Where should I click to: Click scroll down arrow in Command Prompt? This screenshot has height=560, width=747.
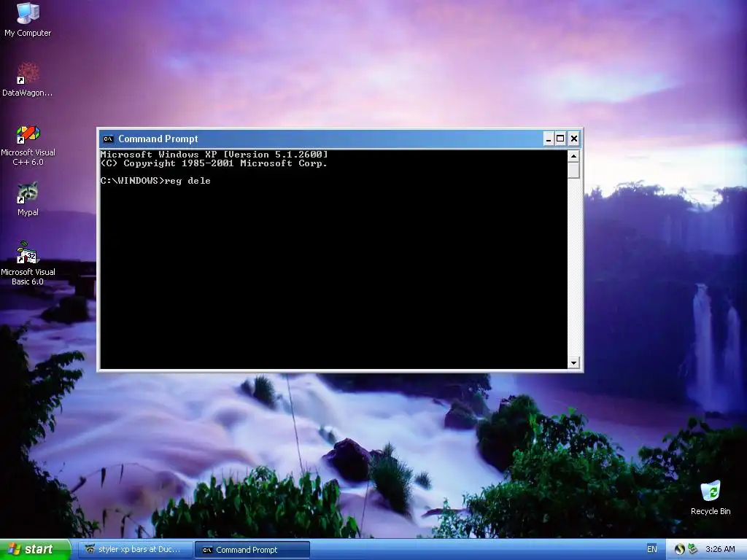(573, 363)
